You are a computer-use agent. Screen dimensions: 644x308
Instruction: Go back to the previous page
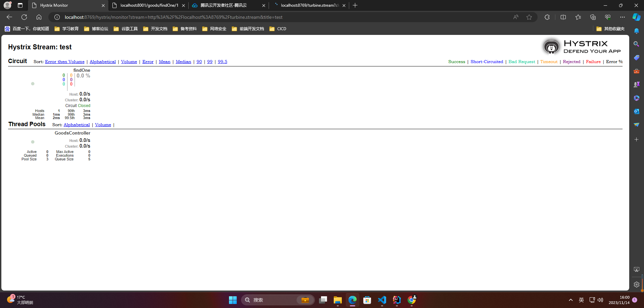tap(9, 17)
